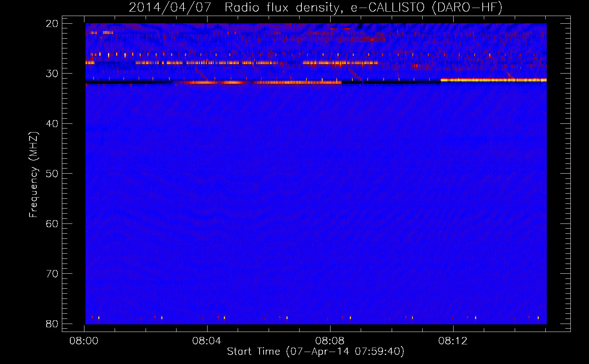589x364 pixels.
Task: Click the 80 MHz frequency tick label
Action: [x=52, y=324]
